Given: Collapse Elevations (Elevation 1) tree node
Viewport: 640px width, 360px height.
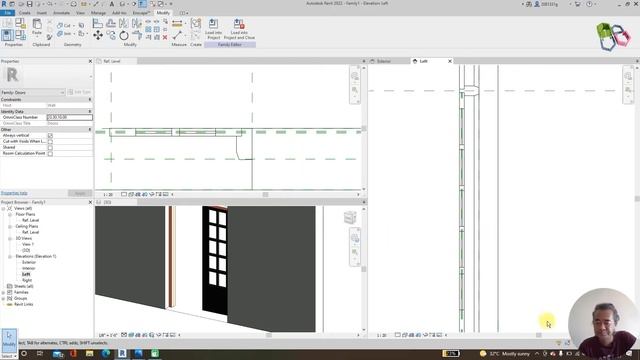Looking at the screenshot, I should click(x=10, y=256).
